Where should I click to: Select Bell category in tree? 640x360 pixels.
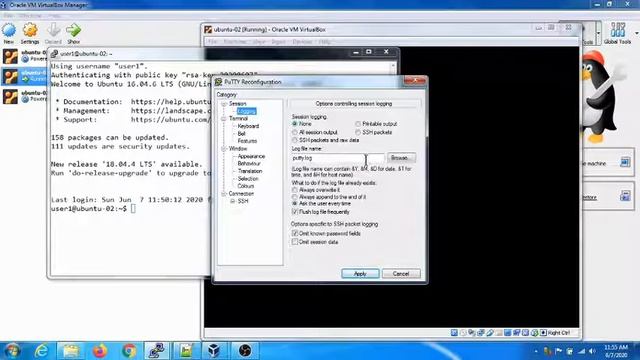tap(241, 133)
